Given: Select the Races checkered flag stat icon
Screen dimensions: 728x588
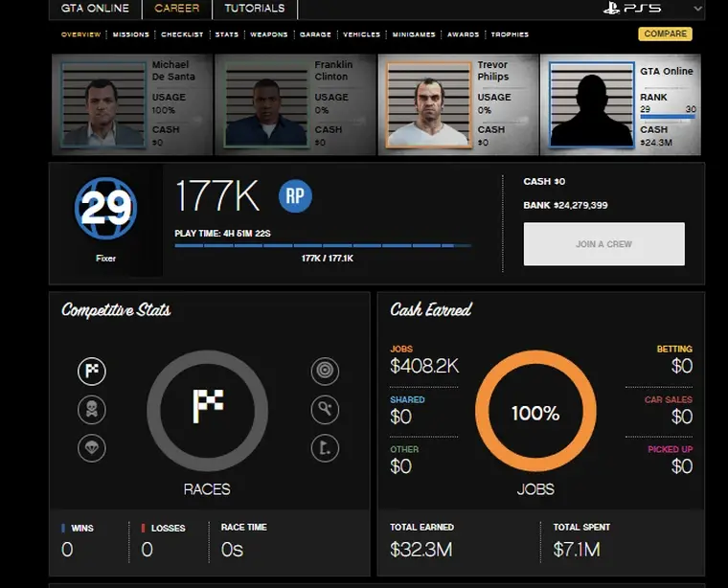Looking at the screenshot, I should coord(92,373).
